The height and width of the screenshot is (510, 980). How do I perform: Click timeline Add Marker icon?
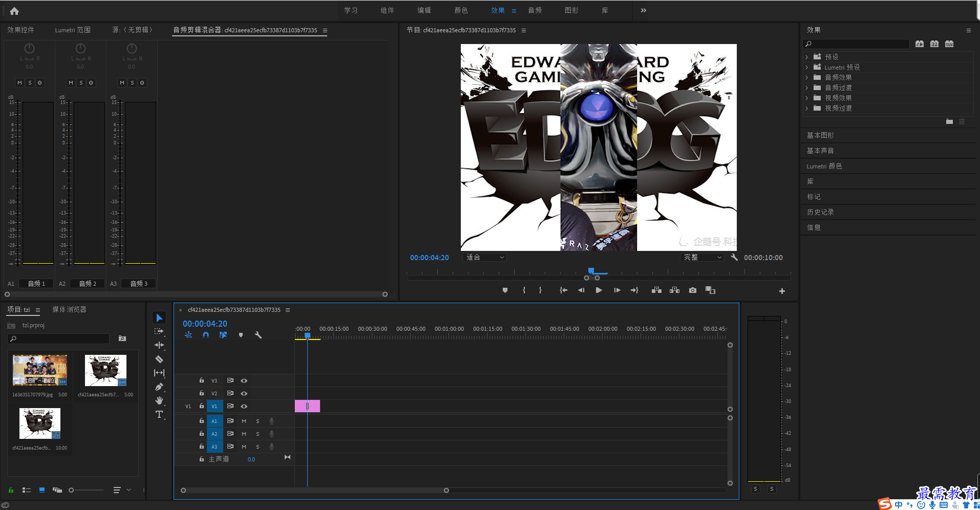[x=241, y=335]
